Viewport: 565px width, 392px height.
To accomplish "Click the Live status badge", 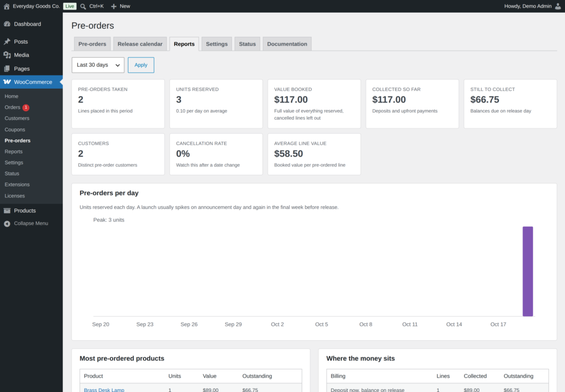I will [70, 6].
